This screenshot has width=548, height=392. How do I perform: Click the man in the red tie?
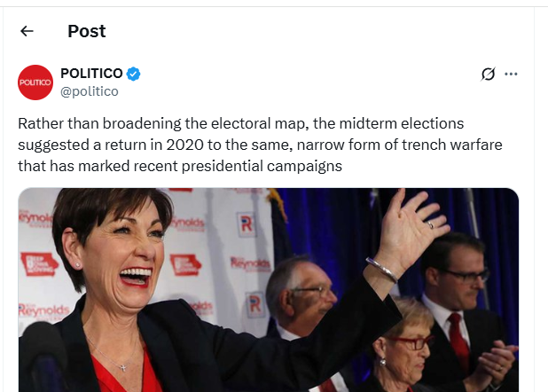point(461,311)
